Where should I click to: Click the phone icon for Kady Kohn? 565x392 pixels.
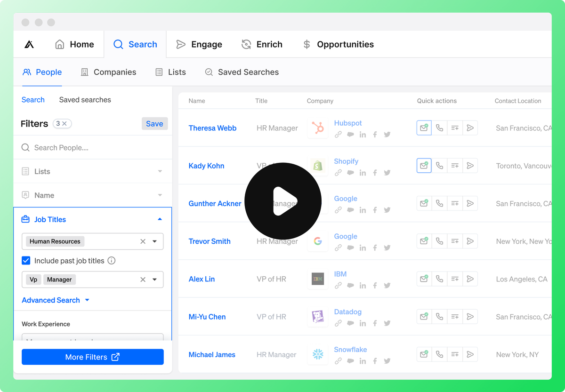point(439,165)
